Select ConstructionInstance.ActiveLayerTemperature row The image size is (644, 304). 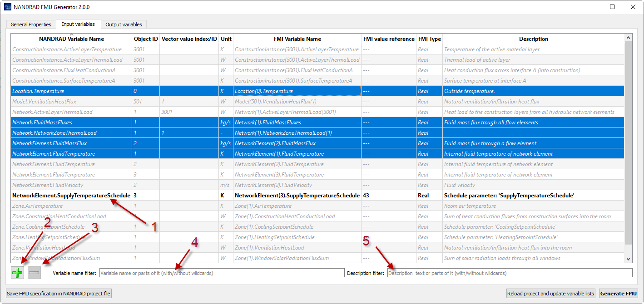(317, 49)
